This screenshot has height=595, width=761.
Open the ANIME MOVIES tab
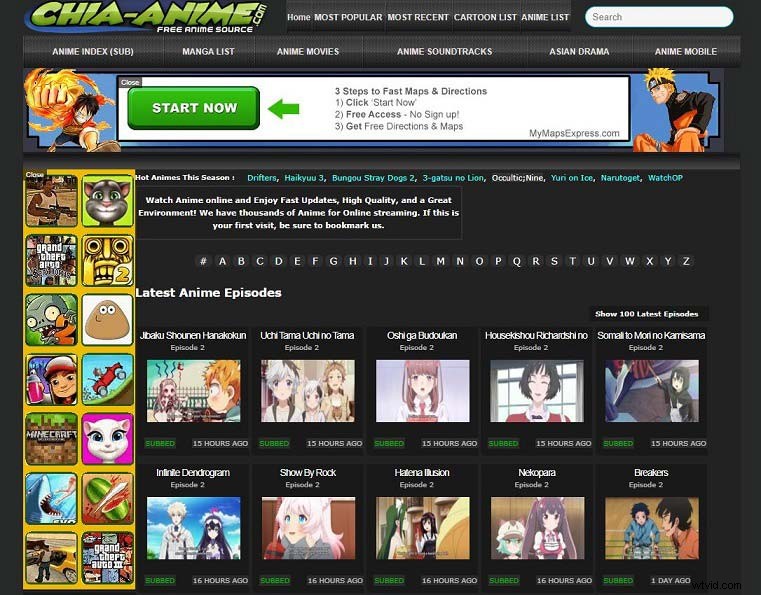[308, 51]
